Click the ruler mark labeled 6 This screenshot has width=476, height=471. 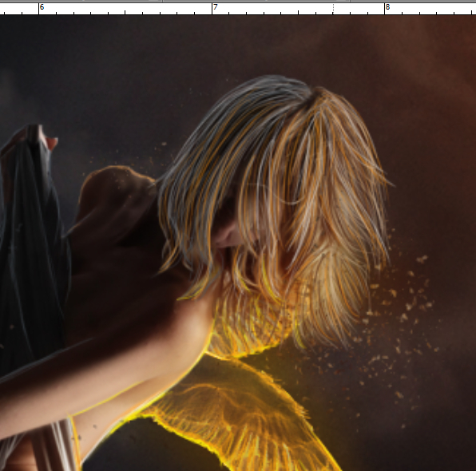click(x=42, y=7)
